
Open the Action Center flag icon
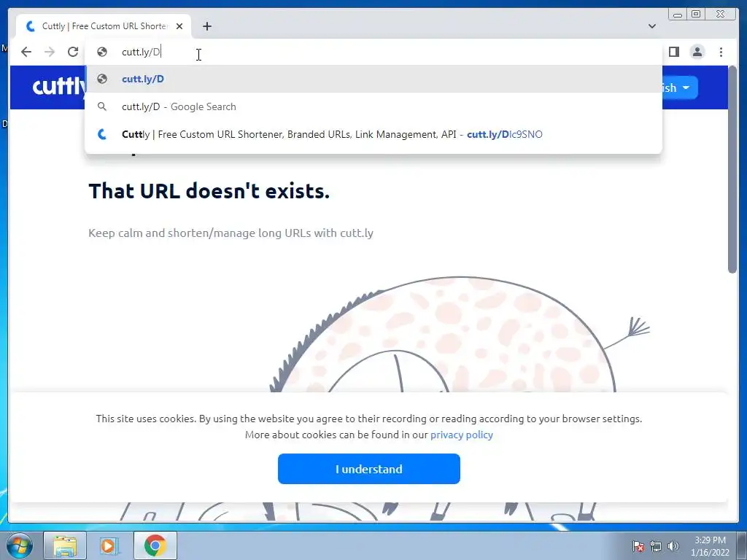638,545
